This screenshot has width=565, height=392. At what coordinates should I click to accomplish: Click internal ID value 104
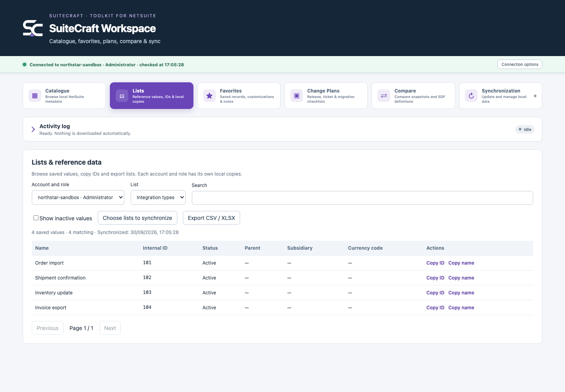pos(147,307)
